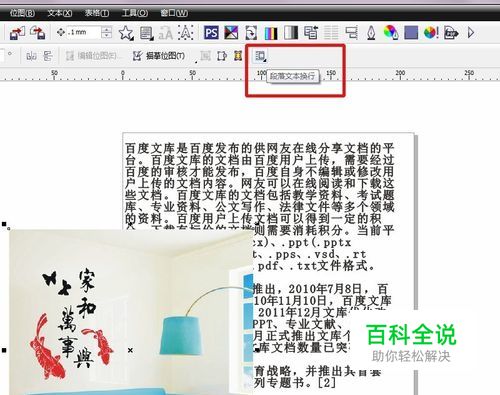Click the horizontal ruler at 200 mark
The height and width of the screenshot is (395, 500).
400,73
